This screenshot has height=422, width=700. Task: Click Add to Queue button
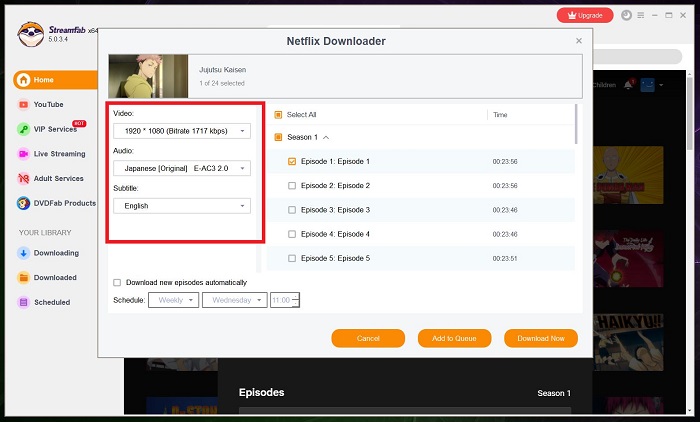[454, 338]
